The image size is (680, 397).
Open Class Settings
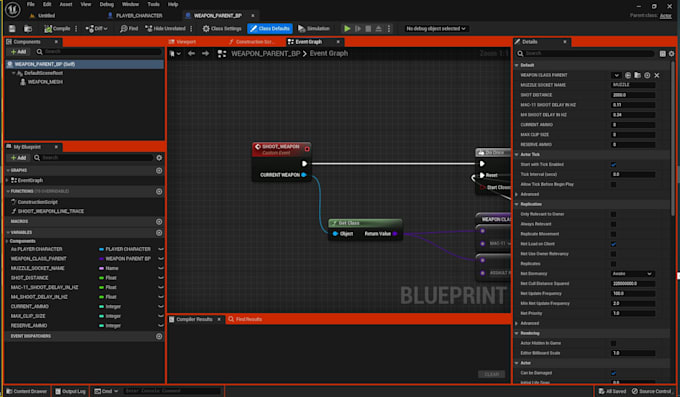point(222,29)
